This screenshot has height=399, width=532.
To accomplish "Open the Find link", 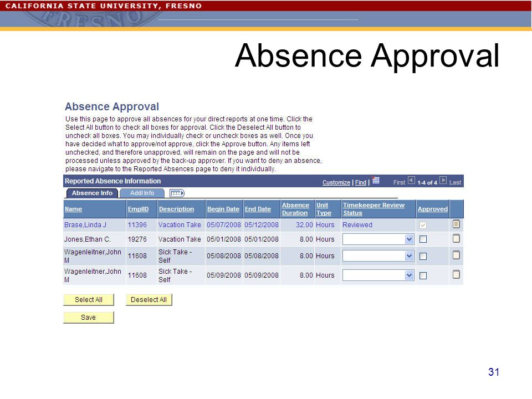I will (361, 182).
